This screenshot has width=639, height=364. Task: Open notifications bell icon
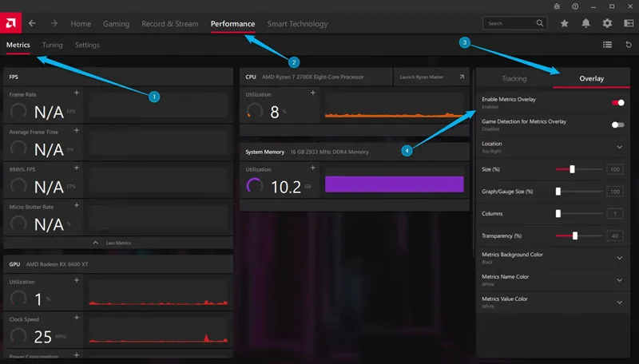(585, 23)
